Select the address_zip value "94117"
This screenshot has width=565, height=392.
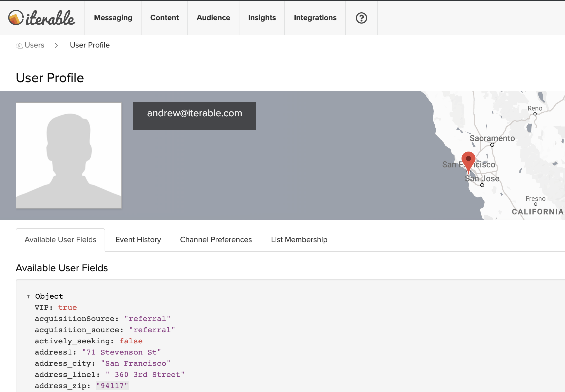click(x=112, y=386)
